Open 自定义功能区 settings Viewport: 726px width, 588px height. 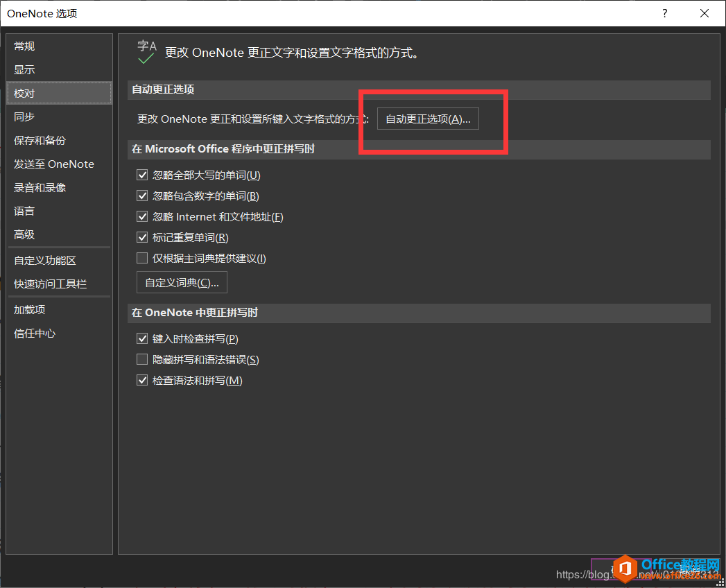[59, 260]
